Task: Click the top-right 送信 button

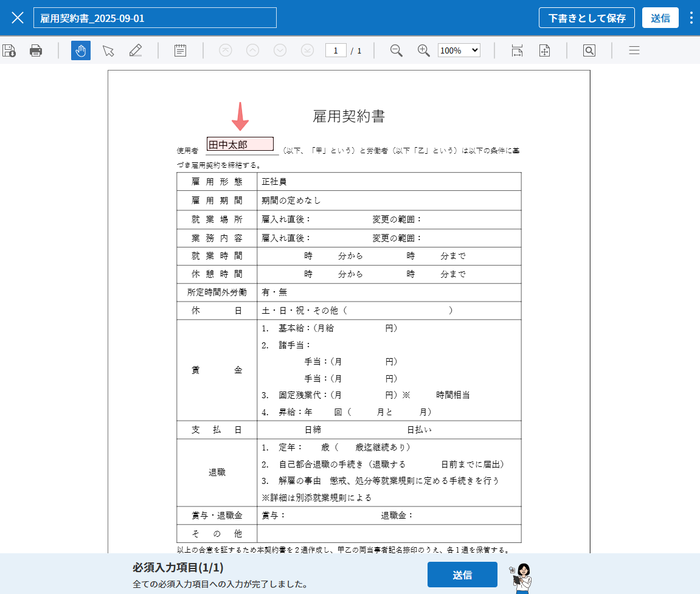Action: point(660,18)
